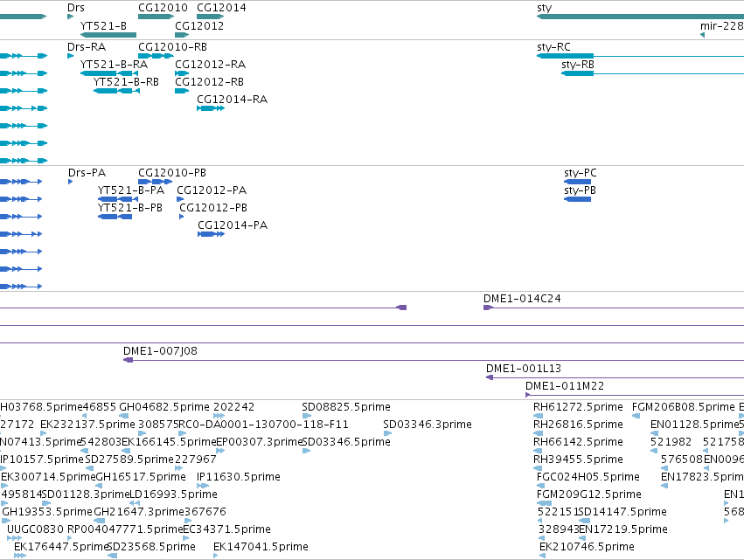Select the YT521-B-PB protein feature
744x560 pixels.
[x=115, y=217]
